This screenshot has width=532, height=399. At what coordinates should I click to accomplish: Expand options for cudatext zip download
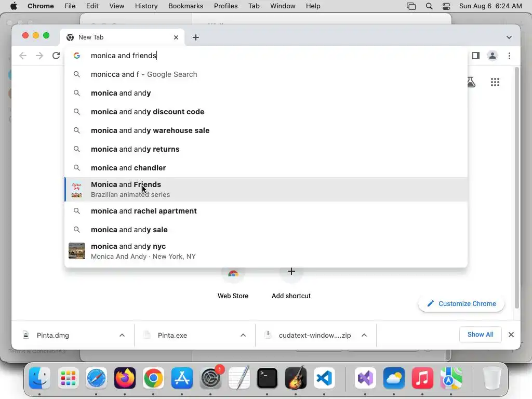[364, 335]
